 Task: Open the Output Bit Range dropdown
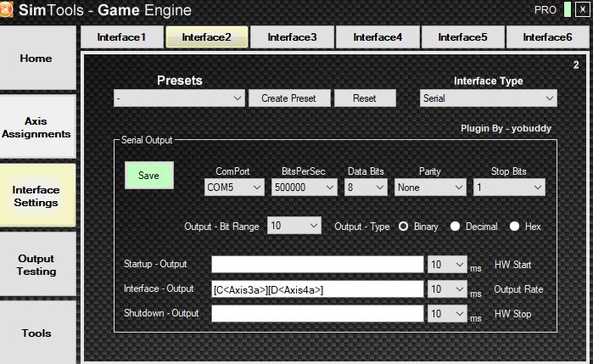click(294, 226)
